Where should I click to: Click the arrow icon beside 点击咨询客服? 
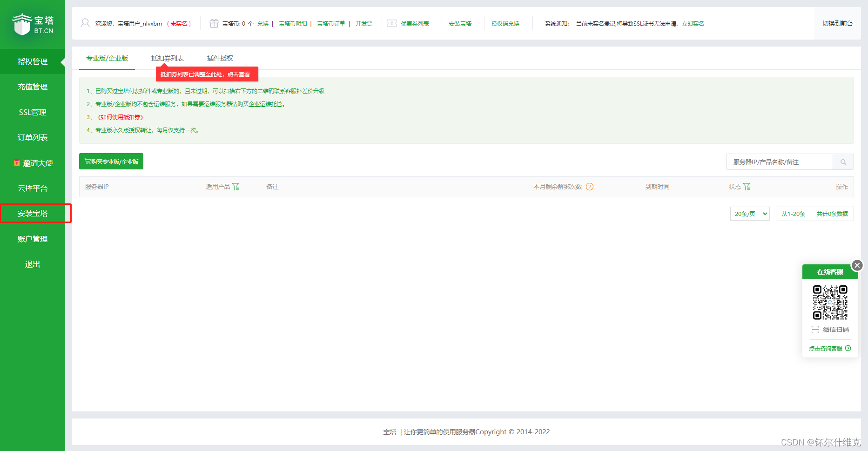[848, 348]
